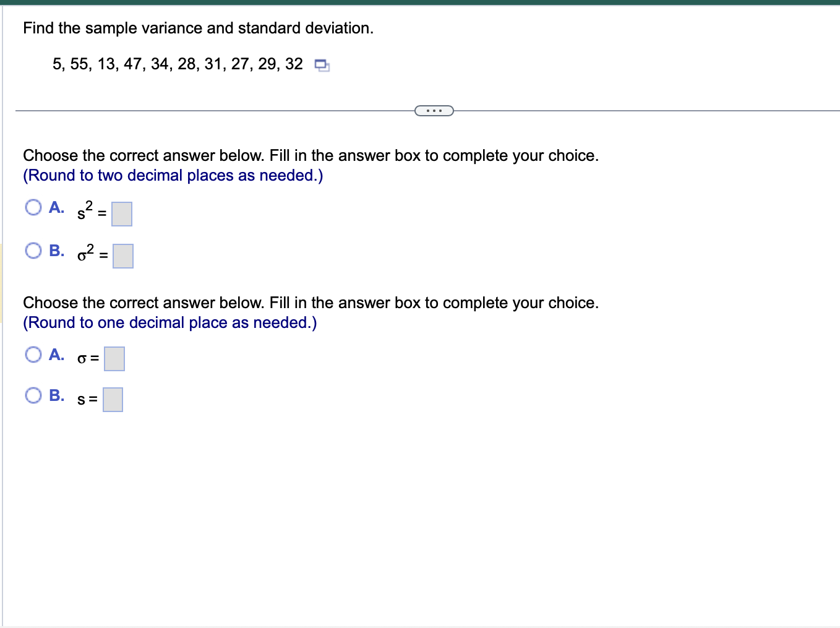
Task: Select the data values text line
Action: (178, 64)
